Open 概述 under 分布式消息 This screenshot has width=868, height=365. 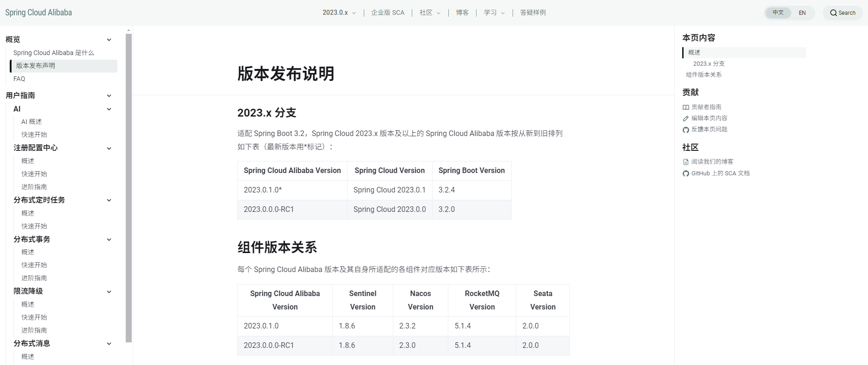[28, 357]
